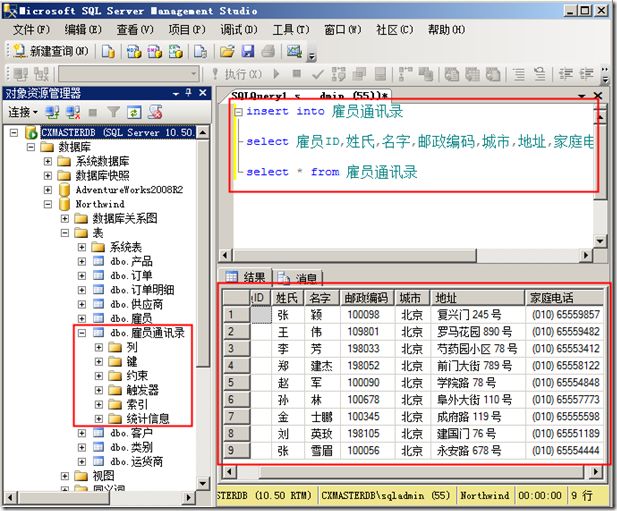Open the 调试(D) menu
The height and width of the screenshot is (511, 617).
[x=238, y=30]
